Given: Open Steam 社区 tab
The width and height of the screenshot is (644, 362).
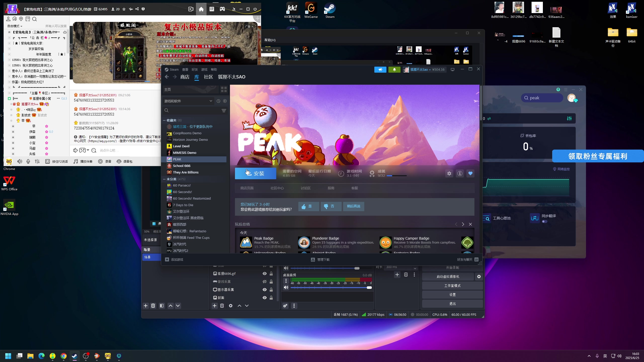Looking at the screenshot, I should tap(208, 77).
